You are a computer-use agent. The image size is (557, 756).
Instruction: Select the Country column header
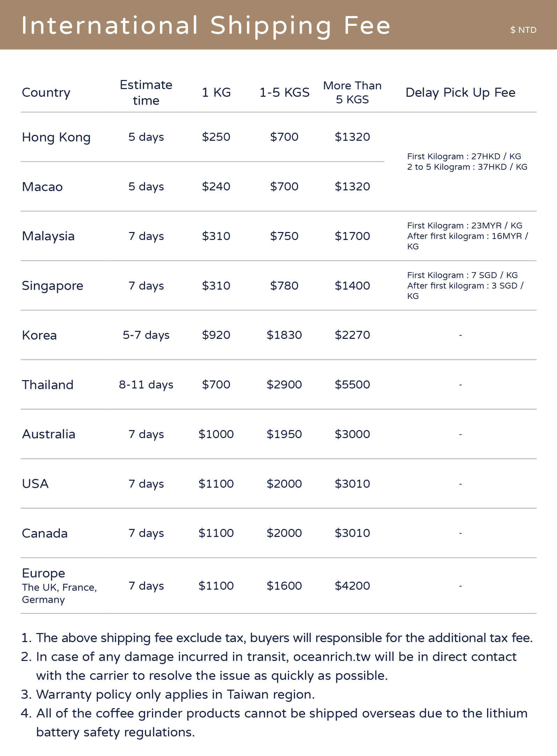[x=46, y=93]
